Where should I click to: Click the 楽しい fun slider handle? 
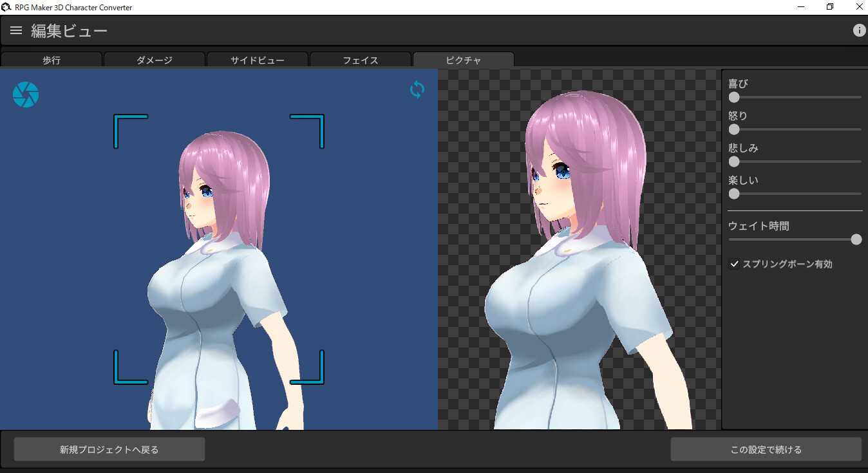coord(734,193)
